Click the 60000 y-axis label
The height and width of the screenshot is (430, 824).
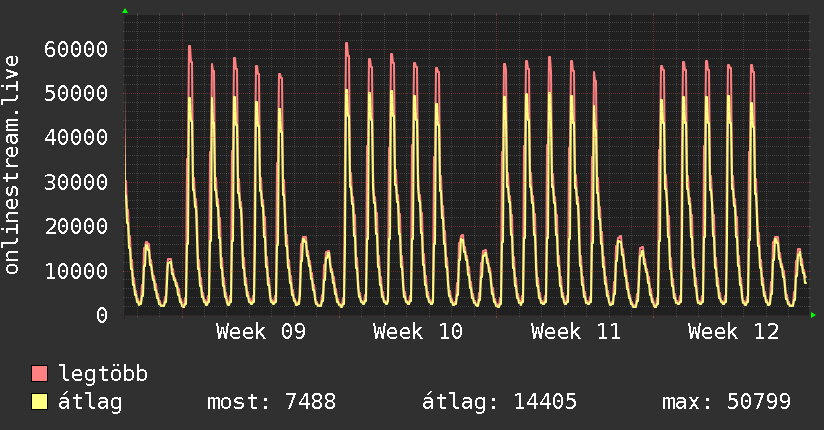pyautogui.click(x=76, y=49)
